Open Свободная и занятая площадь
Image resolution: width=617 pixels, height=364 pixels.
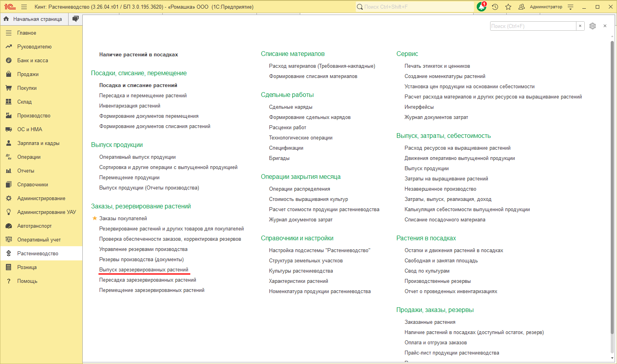point(441,261)
